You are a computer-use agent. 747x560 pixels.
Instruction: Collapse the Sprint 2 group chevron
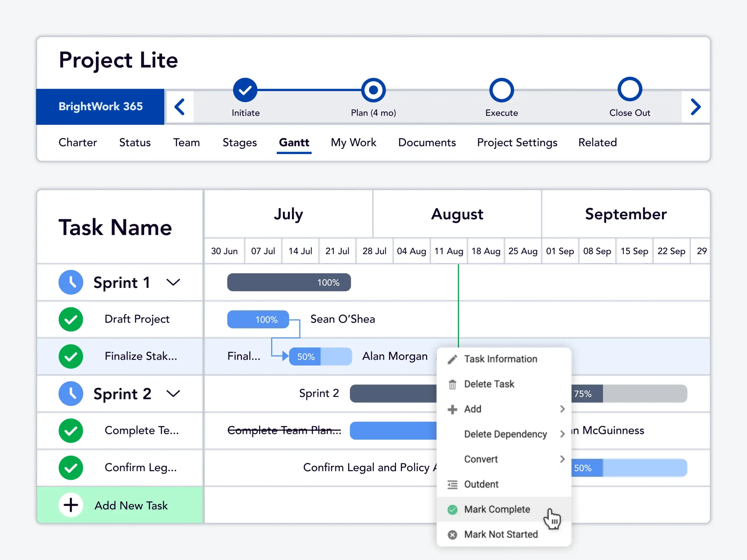pyautogui.click(x=173, y=393)
